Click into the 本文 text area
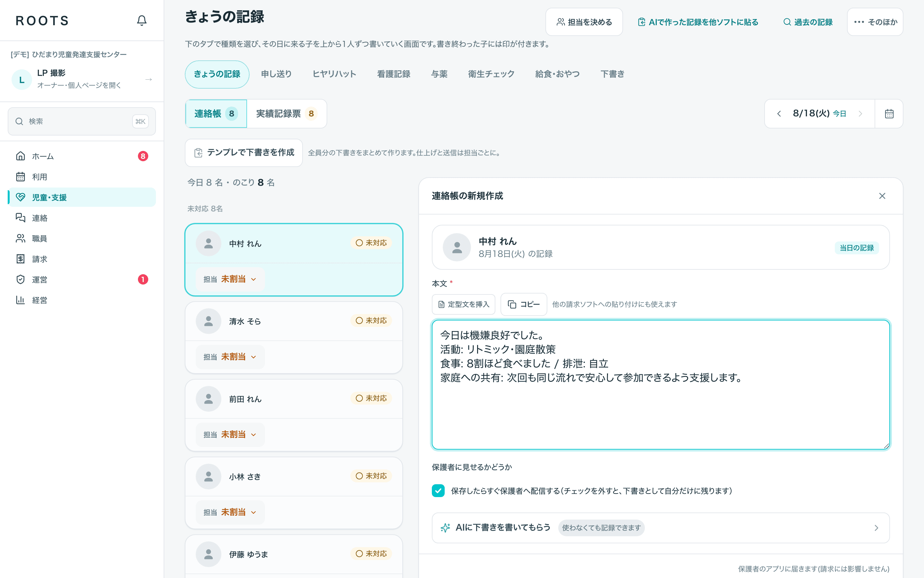This screenshot has height=578, width=924. click(x=661, y=385)
